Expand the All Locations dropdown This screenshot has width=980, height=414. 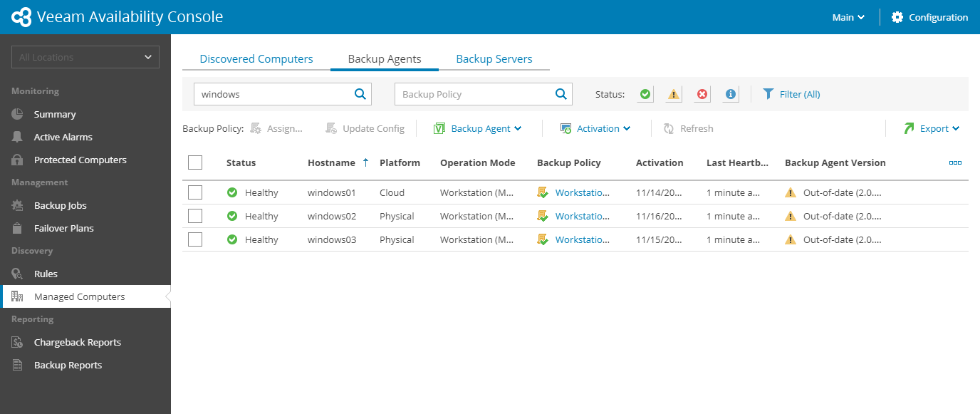[x=85, y=57]
